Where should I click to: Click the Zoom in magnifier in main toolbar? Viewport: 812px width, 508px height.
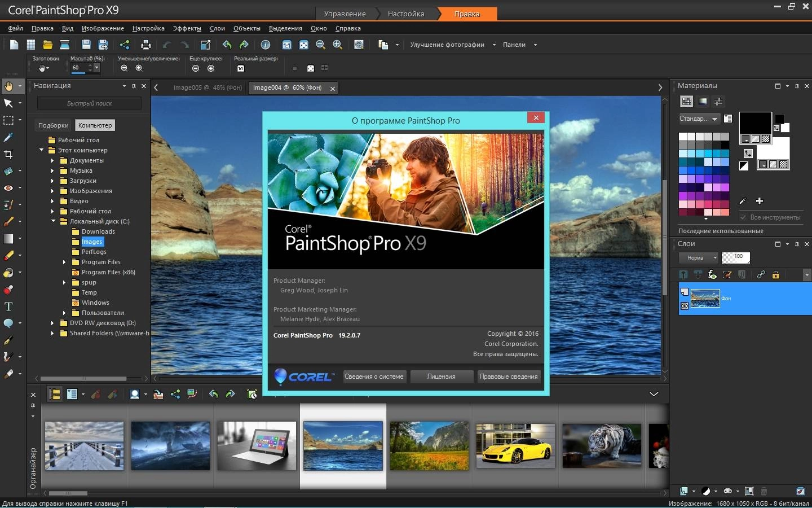coord(338,45)
